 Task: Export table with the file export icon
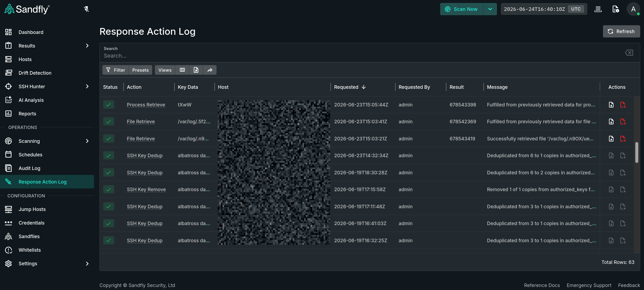[196, 70]
